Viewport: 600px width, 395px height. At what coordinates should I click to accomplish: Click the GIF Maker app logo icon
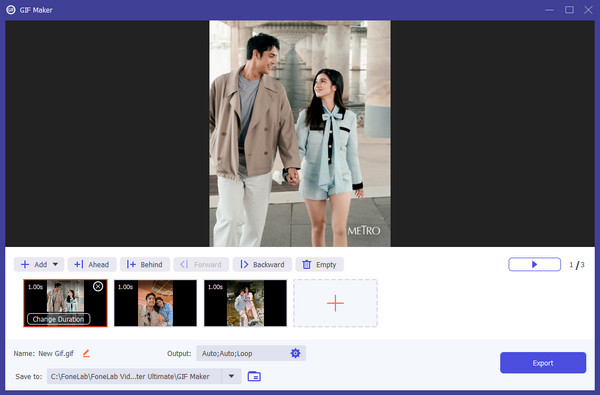click(x=11, y=10)
